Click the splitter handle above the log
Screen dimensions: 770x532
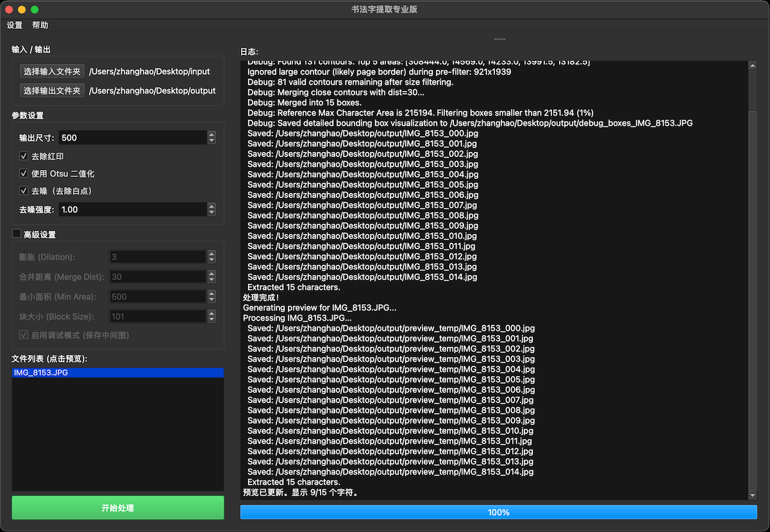(x=499, y=39)
